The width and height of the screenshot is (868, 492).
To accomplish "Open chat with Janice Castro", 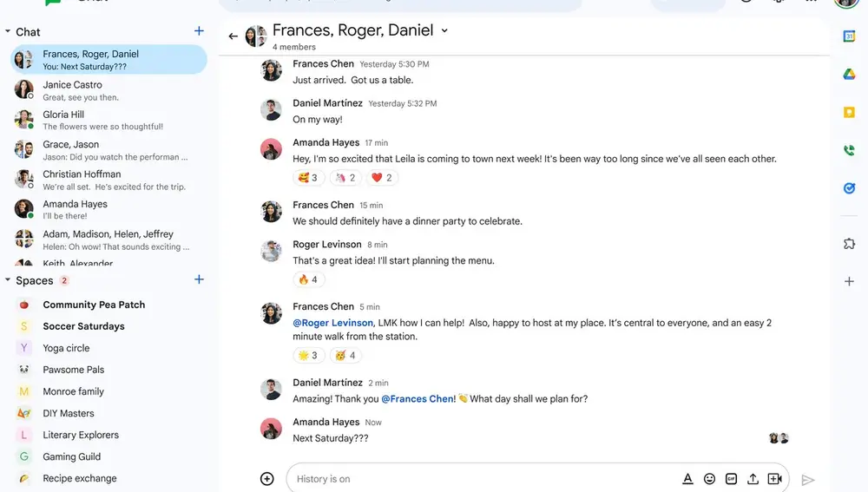I will [x=108, y=90].
